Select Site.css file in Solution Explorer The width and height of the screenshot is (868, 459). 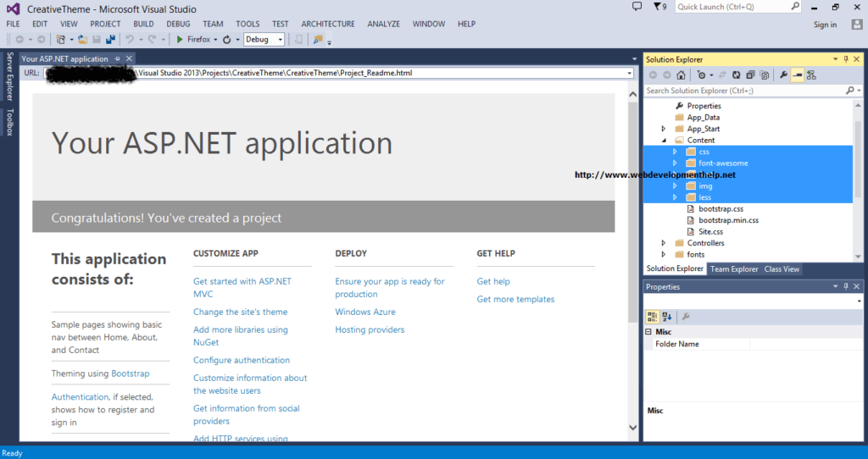tap(710, 232)
